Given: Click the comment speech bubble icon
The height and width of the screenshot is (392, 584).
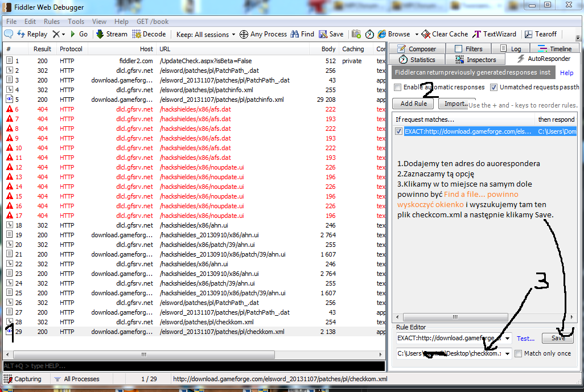Looking at the screenshot, I should tap(9, 34).
